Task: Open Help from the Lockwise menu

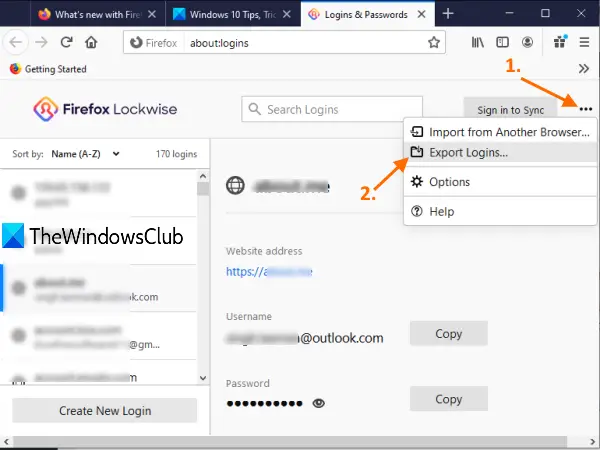Action: [500, 211]
